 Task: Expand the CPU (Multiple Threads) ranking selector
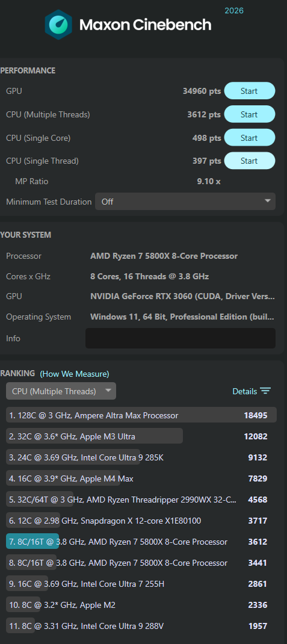click(x=61, y=391)
